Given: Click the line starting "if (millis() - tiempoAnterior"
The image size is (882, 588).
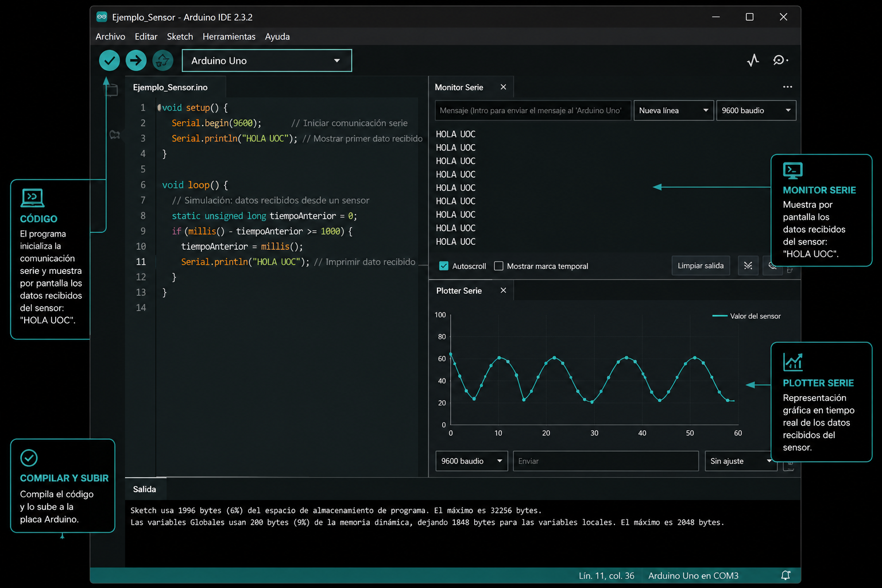Looking at the screenshot, I should [x=262, y=231].
